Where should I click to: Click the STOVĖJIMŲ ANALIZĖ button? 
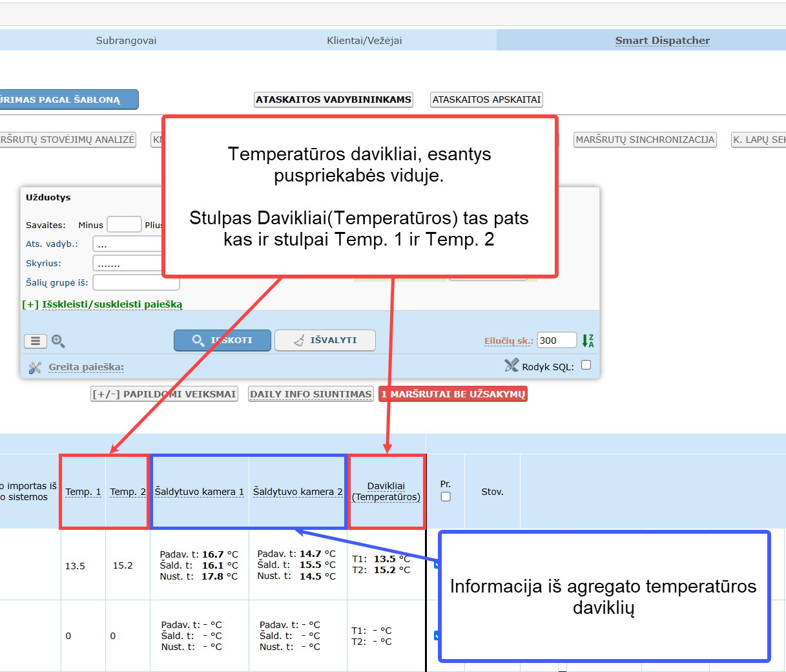pos(68,140)
